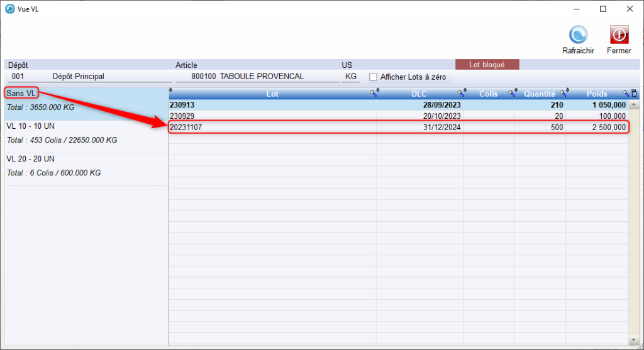
Task: Click the search icon in Poids column header
Action: point(625,94)
